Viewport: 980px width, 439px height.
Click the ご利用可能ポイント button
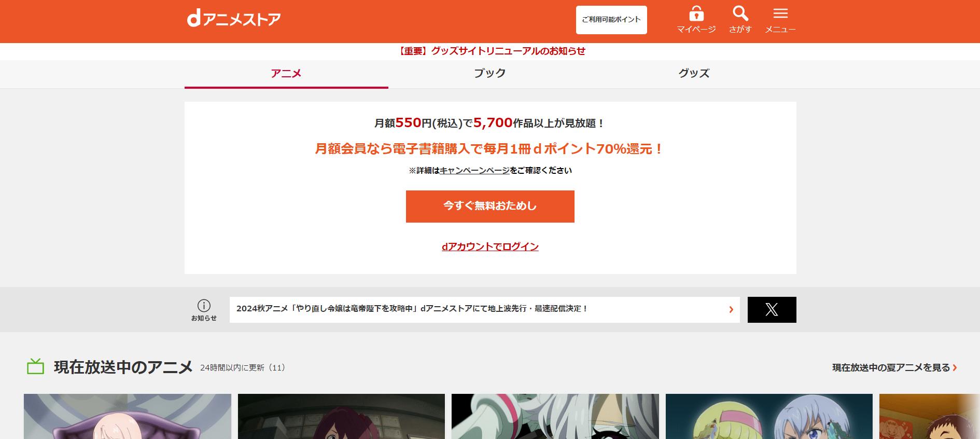611,20
